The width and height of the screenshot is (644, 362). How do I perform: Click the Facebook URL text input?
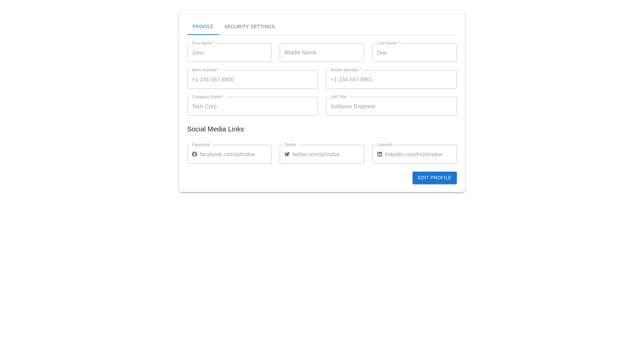tap(233, 154)
